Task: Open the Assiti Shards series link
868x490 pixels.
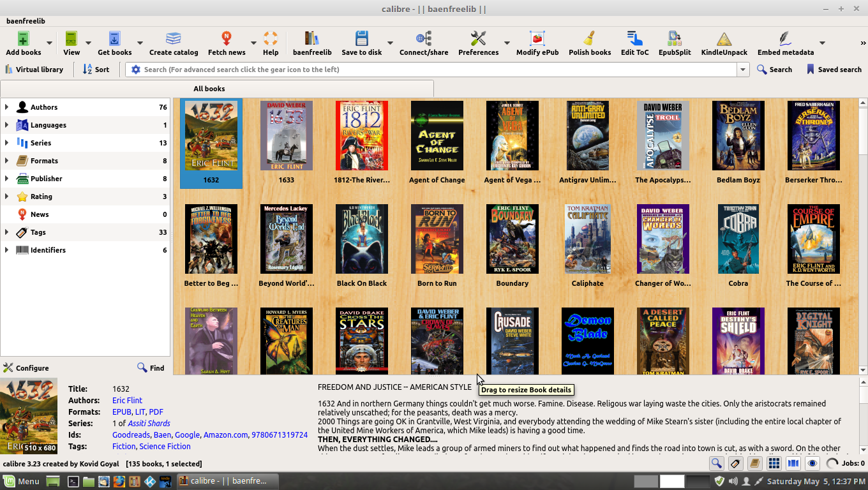Action: 149,424
